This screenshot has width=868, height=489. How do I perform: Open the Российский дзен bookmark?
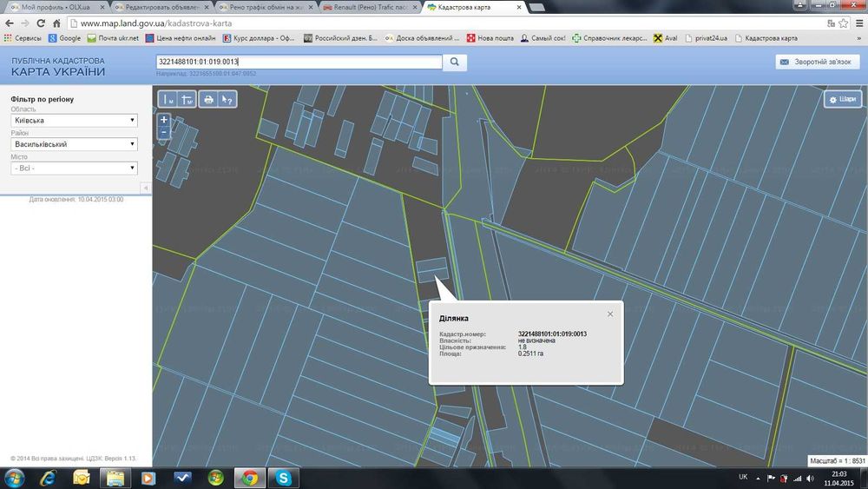[x=340, y=38]
